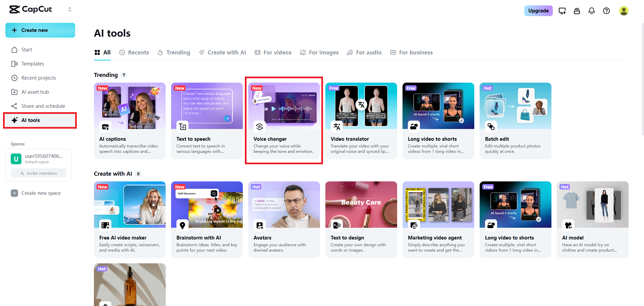Image resolution: width=644 pixels, height=306 pixels.
Task: Click the Invite members button
Action: pyautogui.click(x=39, y=173)
